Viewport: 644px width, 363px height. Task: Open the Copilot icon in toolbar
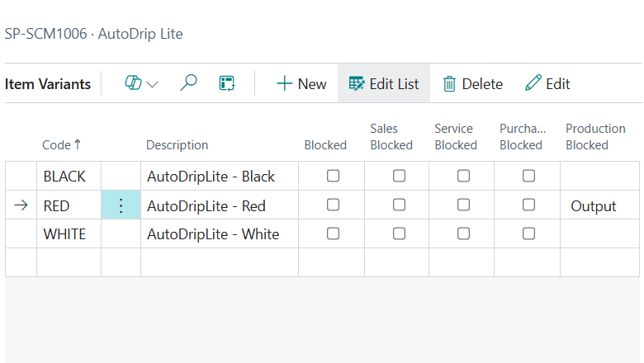tap(133, 83)
